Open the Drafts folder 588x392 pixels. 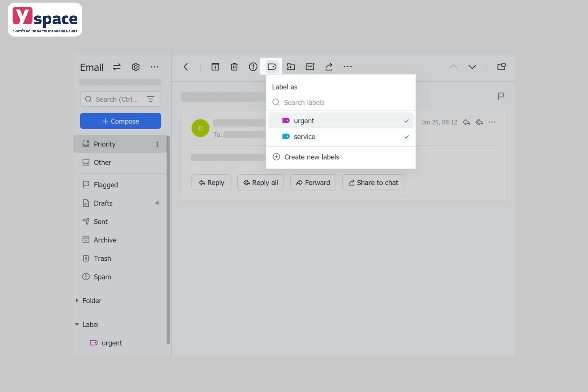120,203
